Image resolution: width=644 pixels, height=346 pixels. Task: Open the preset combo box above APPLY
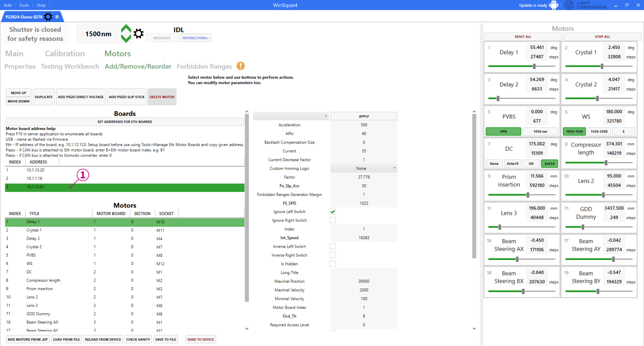pyautogui.click(x=290, y=116)
